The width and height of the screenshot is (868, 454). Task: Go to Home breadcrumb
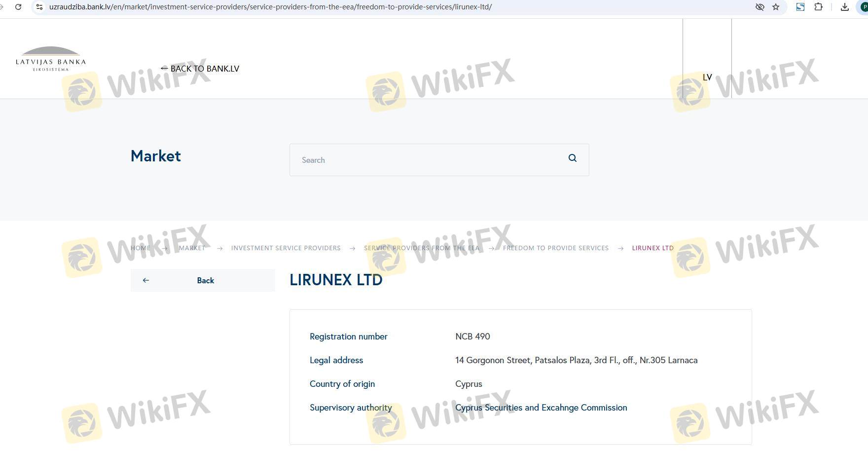141,248
